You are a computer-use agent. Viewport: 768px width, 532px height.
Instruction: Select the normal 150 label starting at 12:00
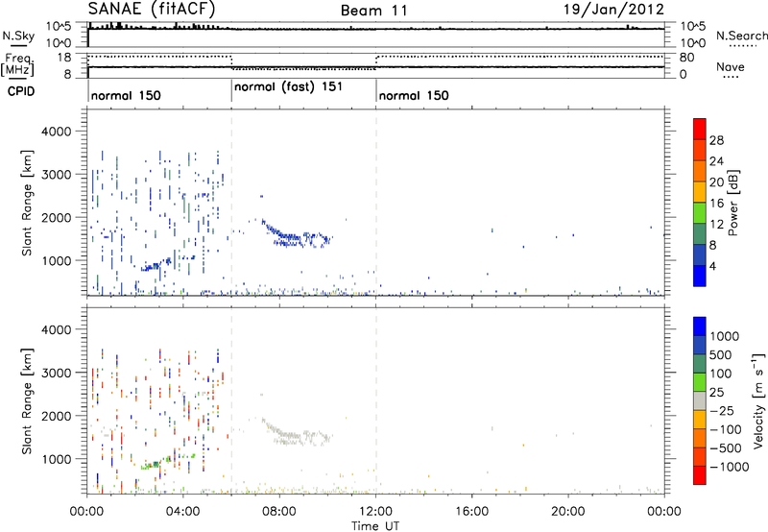tap(414, 95)
